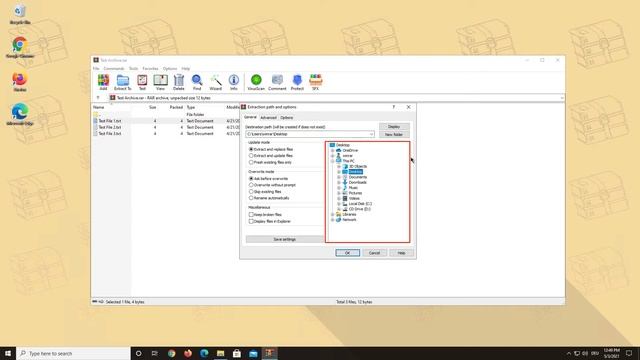Select Overwrite without prompt option

click(x=272, y=185)
